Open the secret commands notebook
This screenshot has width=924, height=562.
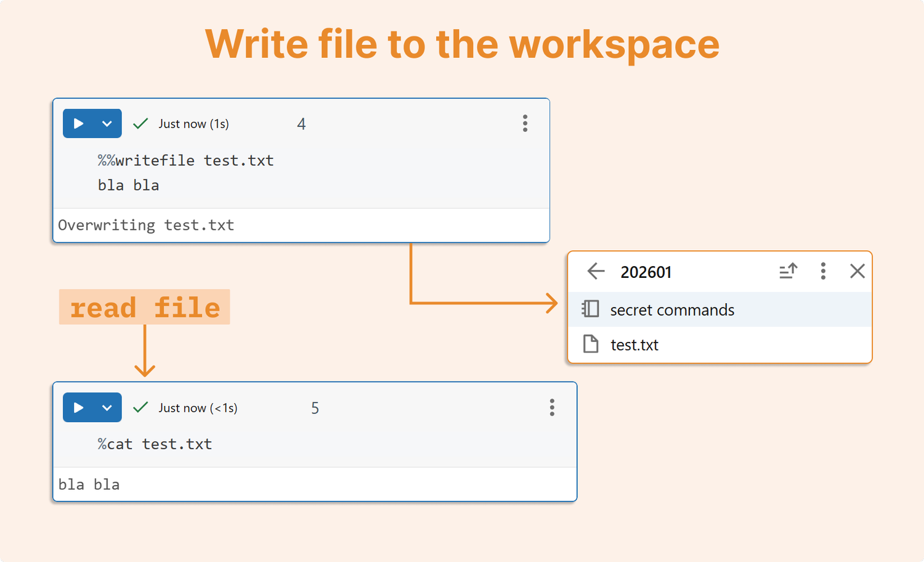(x=671, y=309)
